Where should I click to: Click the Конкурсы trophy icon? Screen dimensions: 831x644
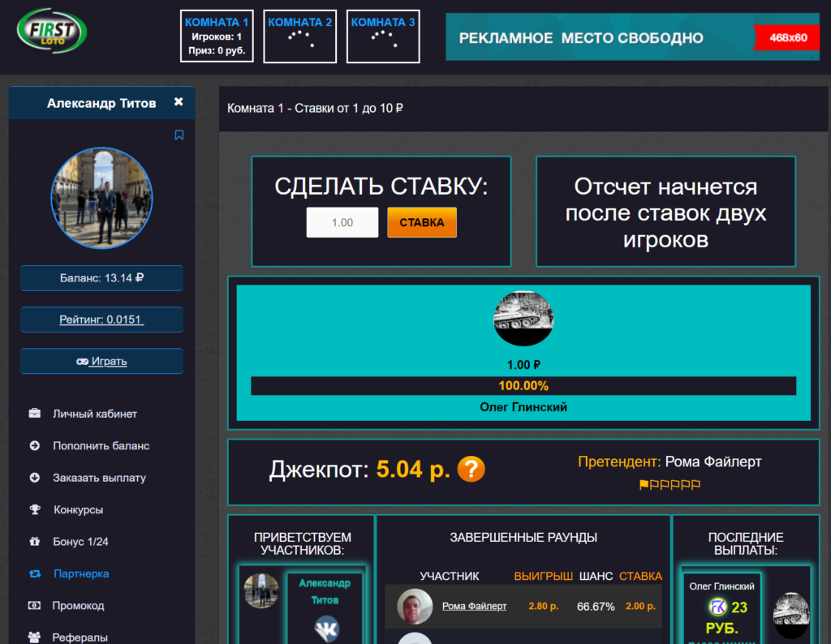(35, 509)
